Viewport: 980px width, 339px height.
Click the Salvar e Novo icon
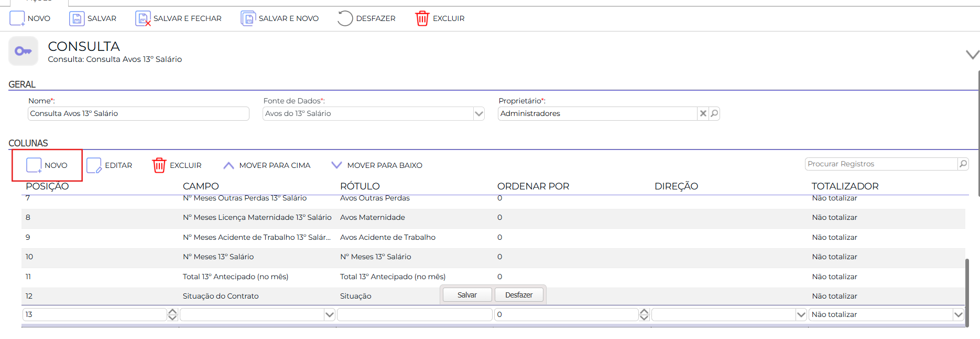[x=248, y=18]
